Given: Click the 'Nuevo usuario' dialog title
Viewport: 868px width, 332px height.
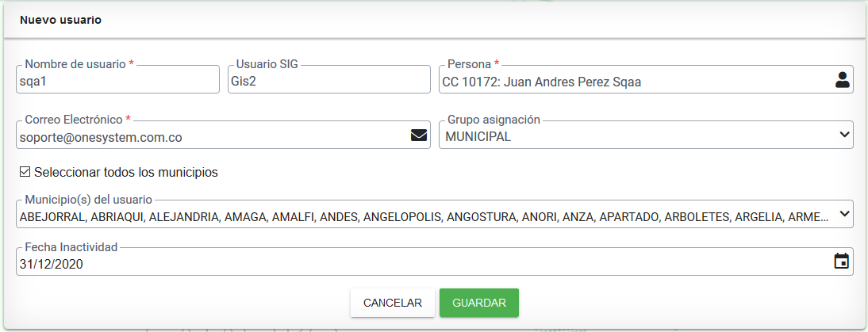Looking at the screenshot, I should coord(60,21).
